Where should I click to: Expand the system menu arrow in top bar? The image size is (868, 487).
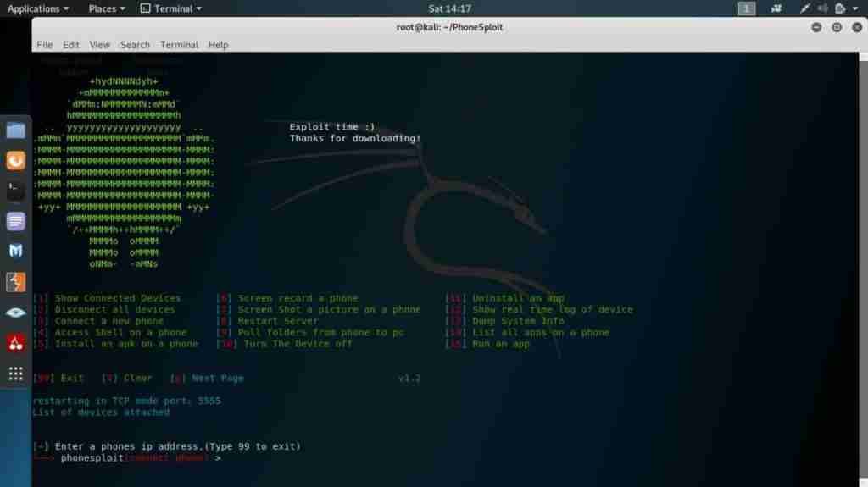pyautogui.click(x=855, y=8)
